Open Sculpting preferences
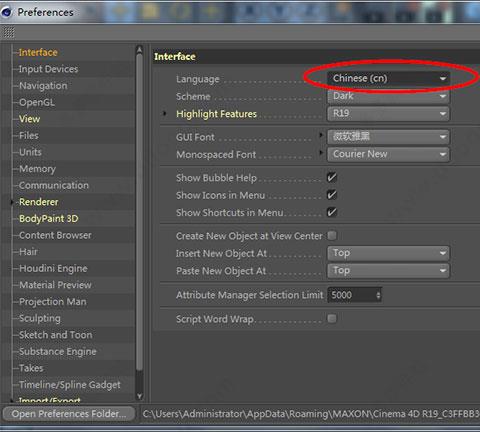This screenshot has width=480, height=432. tap(40, 318)
